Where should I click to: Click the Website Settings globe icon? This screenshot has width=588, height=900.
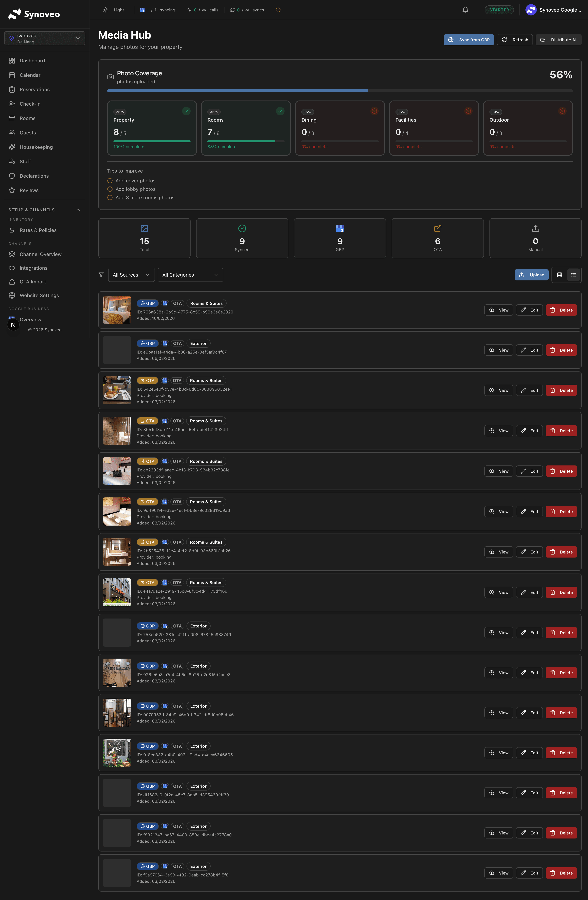12,295
